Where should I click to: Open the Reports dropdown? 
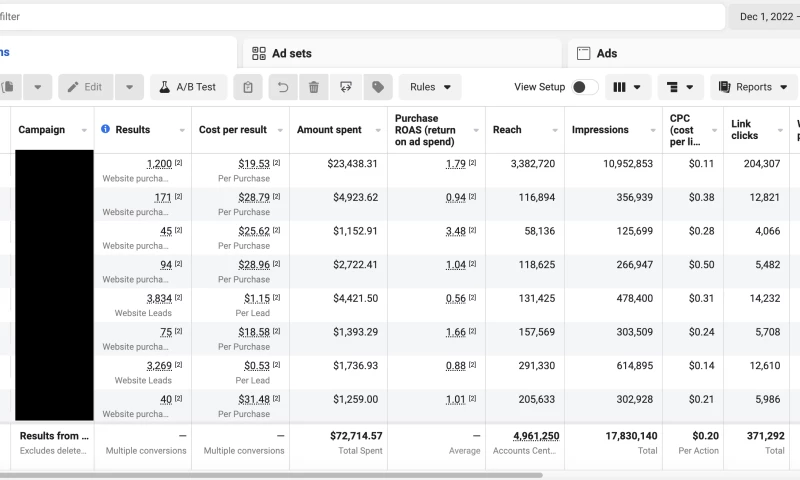coord(753,87)
